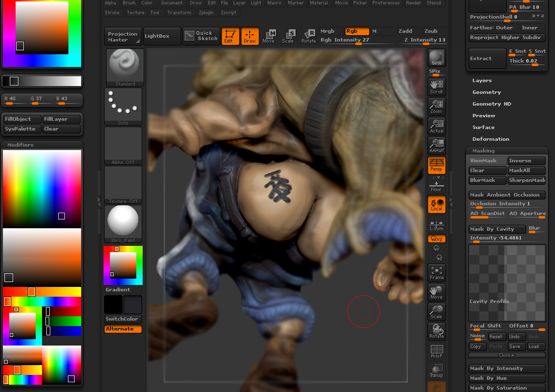Viewport: 555px width, 392px height.
Task: Select the Zoom canvas tool
Action: pos(436,107)
